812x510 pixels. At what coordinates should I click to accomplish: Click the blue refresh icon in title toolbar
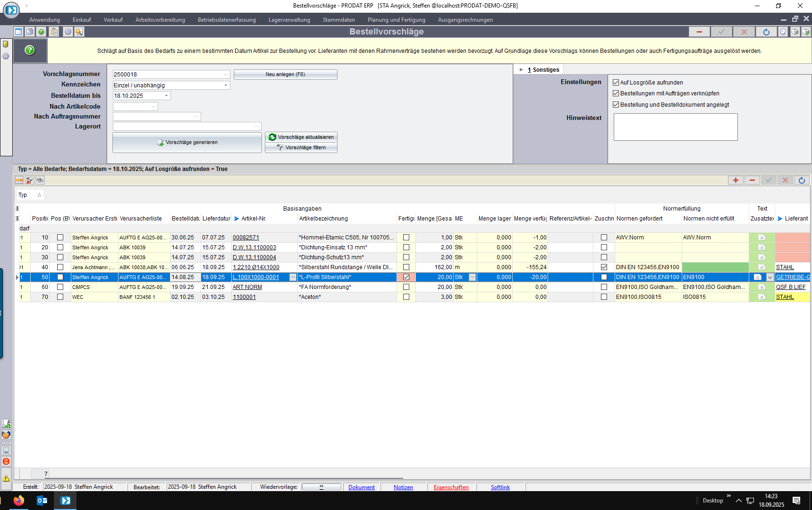766,32
